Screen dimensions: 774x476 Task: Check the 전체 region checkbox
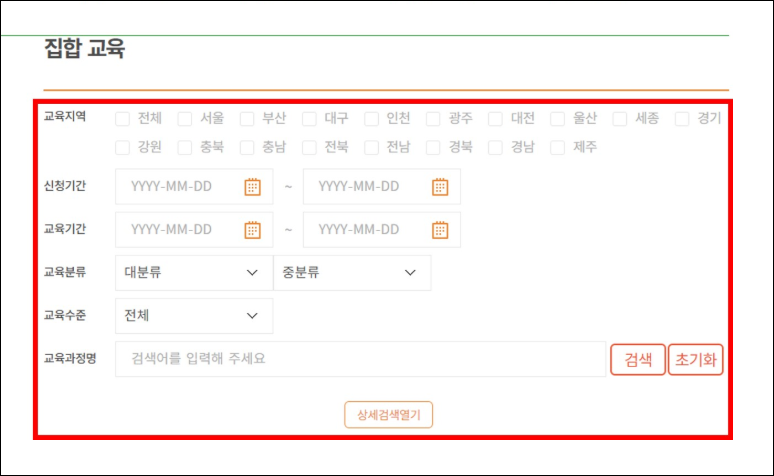click(122, 119)
